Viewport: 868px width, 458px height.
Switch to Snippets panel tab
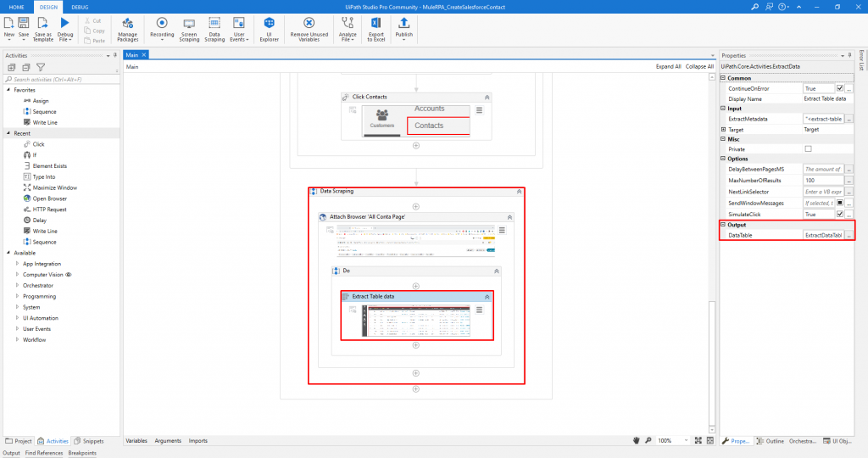[89, 441]
